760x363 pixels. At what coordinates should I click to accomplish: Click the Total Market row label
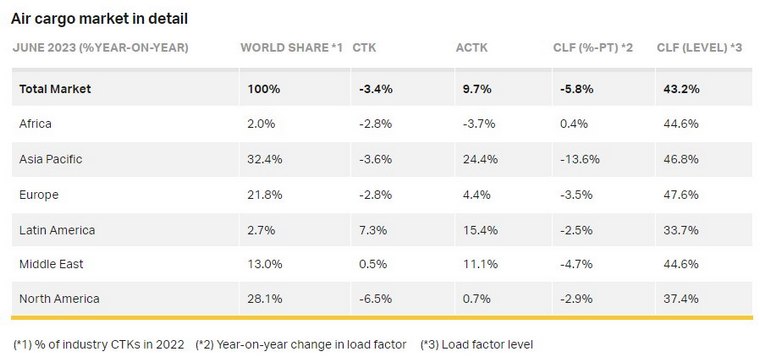[55, 89]
